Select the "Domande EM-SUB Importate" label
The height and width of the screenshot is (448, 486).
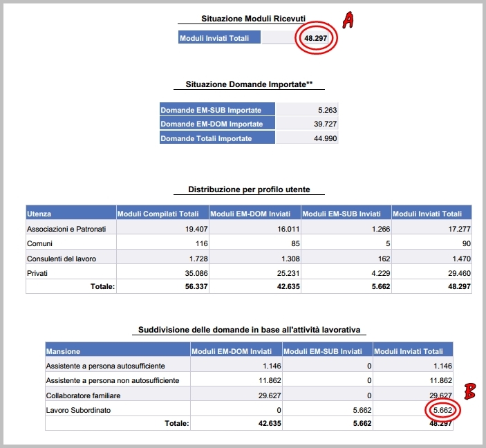click(211, 110)
